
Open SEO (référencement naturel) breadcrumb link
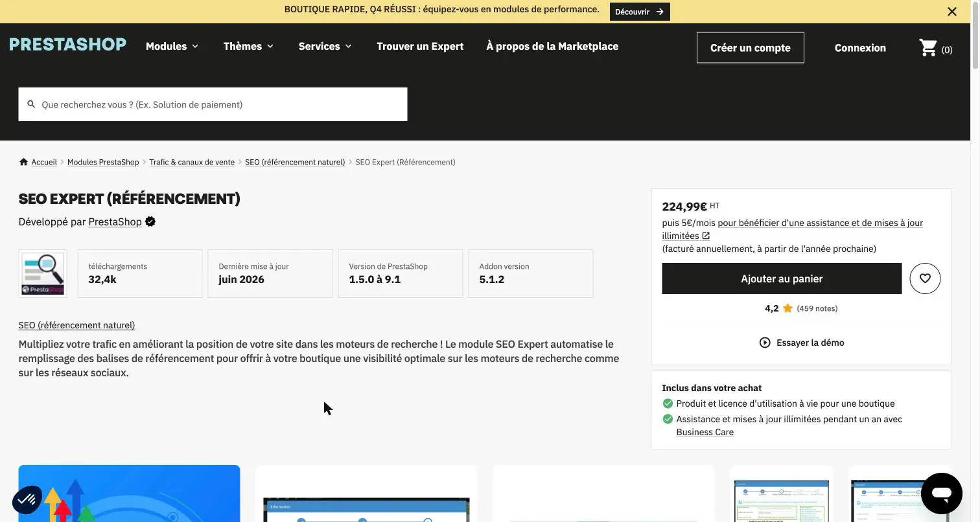coord(295,162)
